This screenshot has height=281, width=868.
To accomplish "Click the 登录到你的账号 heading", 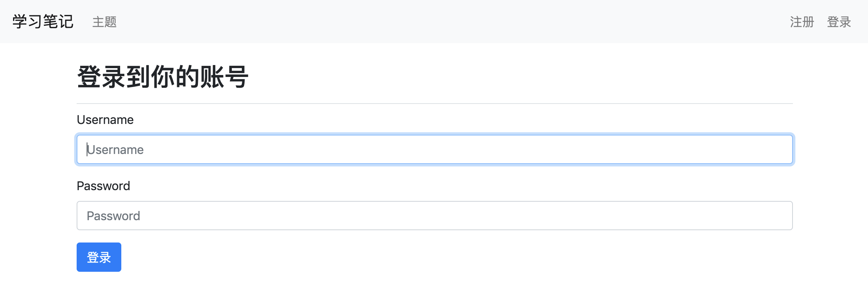I will coord(163,77).
